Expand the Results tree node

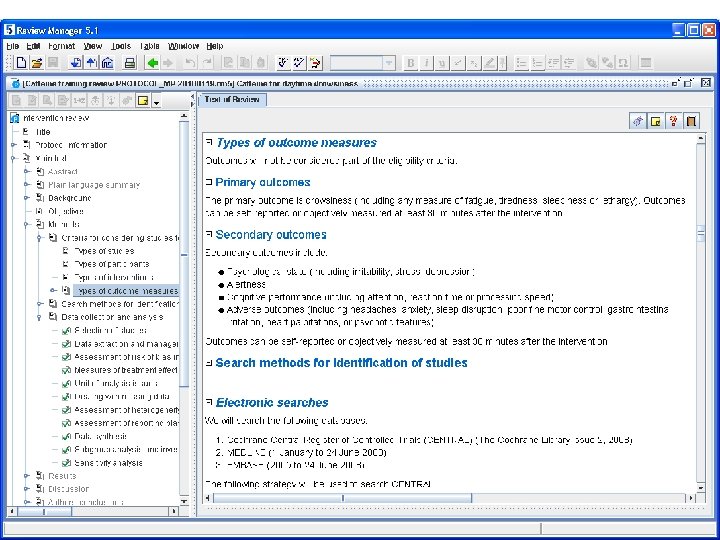[27, 476]
